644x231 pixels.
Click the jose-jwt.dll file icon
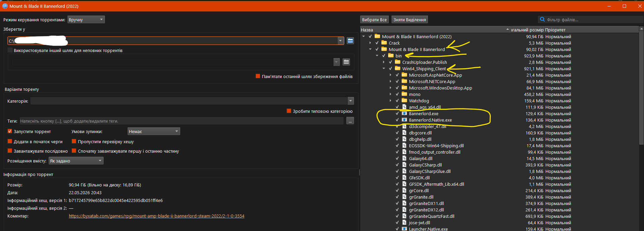pyautogui.click(x=404, y=223)
